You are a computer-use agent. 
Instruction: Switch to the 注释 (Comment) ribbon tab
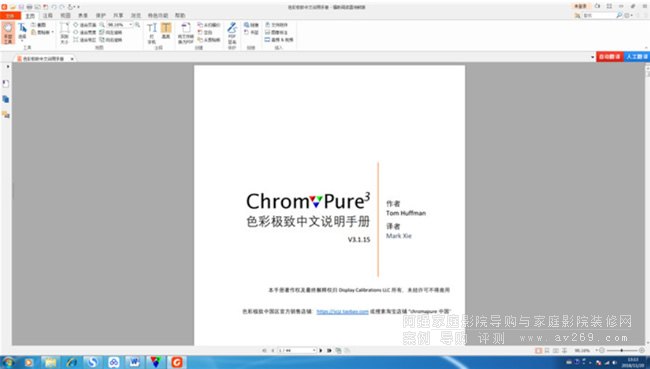tap(48, 15)
